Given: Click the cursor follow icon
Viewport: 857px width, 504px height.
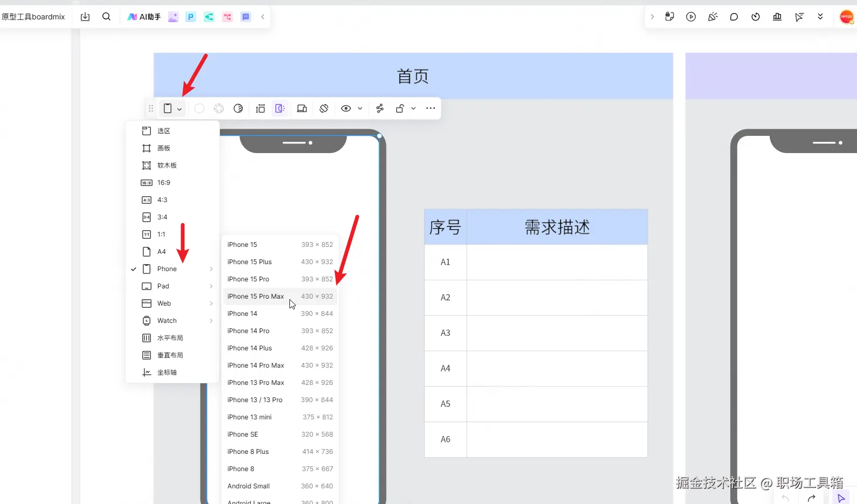Looking at the screenshot, I should (799, 17).
